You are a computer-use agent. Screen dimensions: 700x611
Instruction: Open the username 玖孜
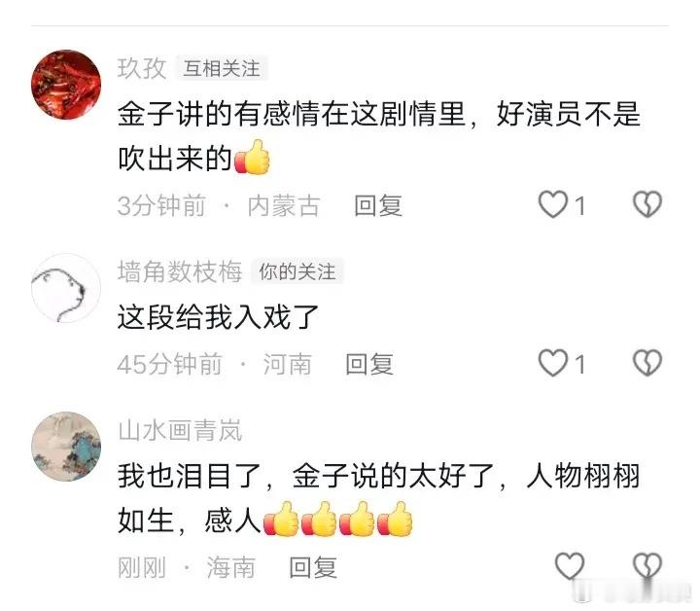[142, 68]
